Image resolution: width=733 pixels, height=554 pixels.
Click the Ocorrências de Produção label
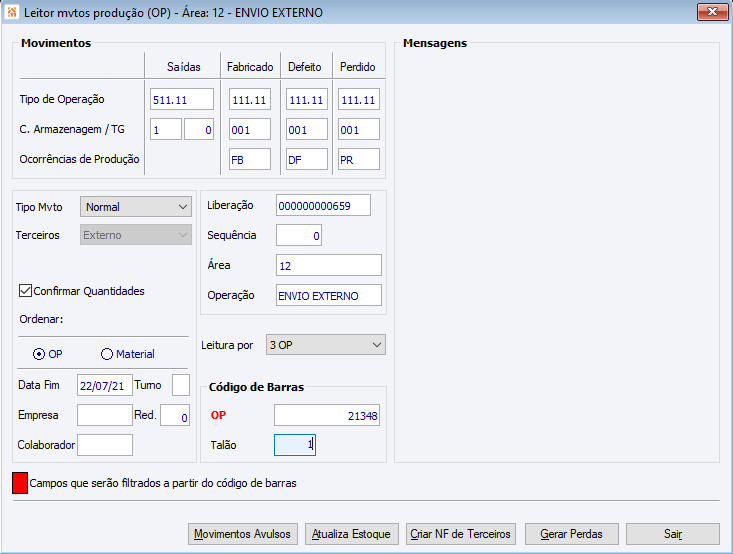coord(79,159)
